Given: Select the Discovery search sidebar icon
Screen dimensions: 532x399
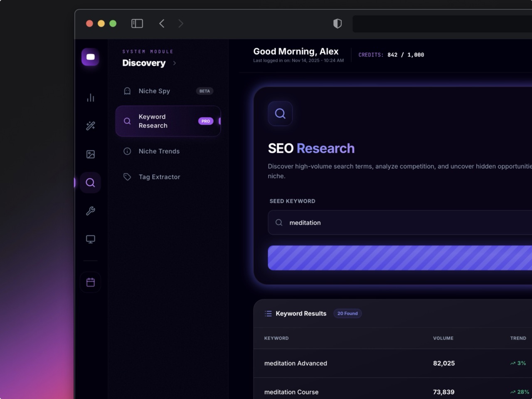Looking at the screenshot, I should (x=90, y=183).
